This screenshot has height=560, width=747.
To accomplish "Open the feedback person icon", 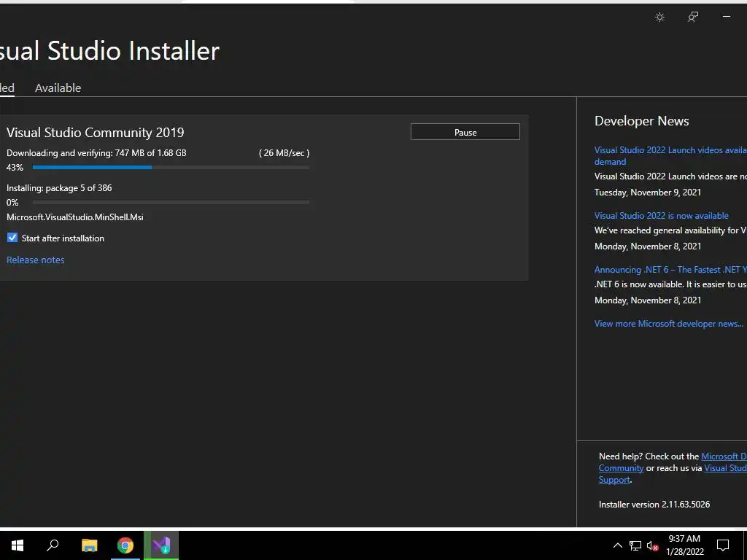I will 693,17.
